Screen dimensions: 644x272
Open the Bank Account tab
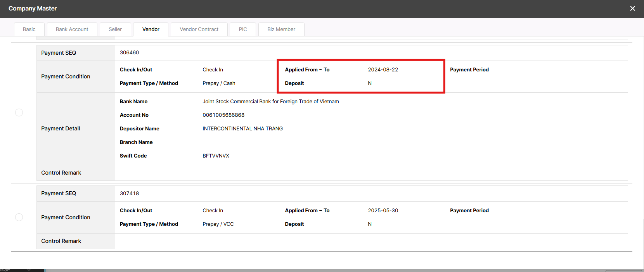(72, 29)
